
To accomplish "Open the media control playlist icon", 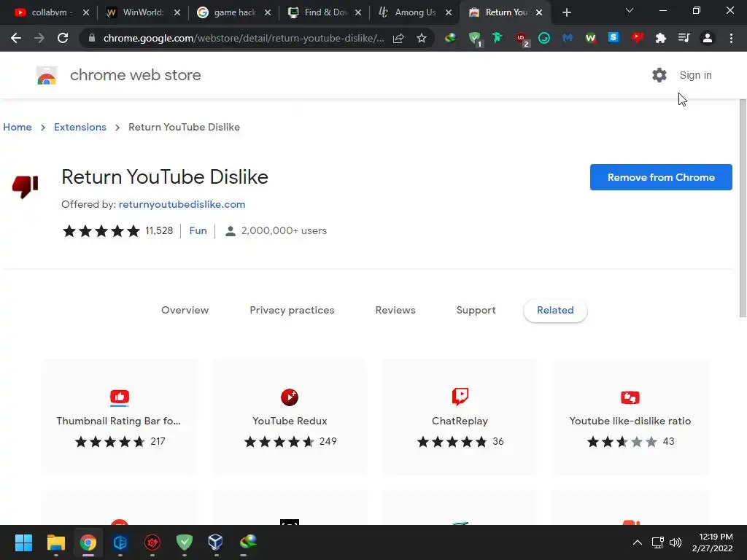I will pyautogui.click(x=684, y=38).
